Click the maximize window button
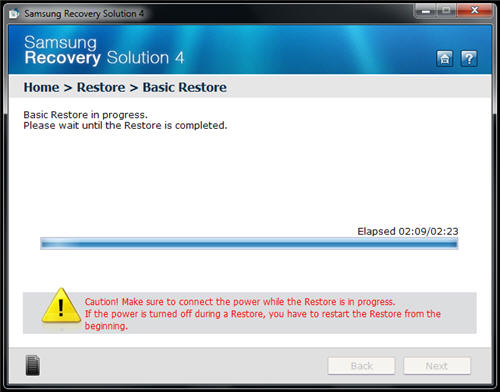The width and height of the screenshot is (500, 392). tap(447, 11)
